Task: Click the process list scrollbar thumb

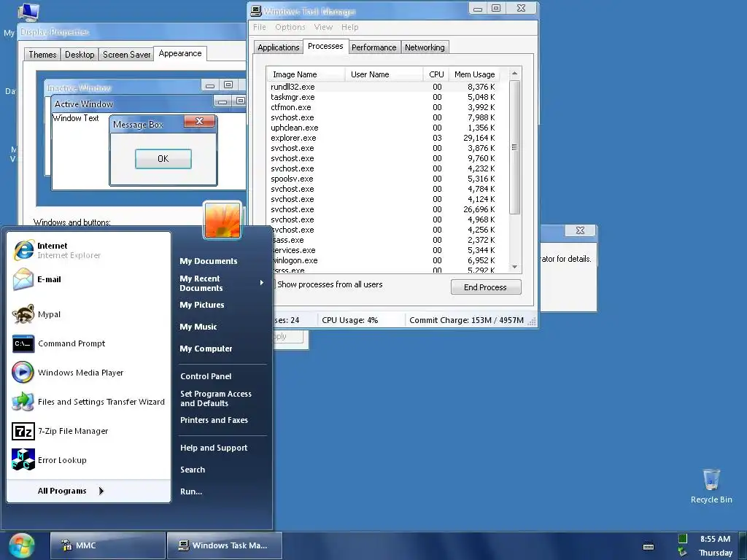Action: pos(514,147)
